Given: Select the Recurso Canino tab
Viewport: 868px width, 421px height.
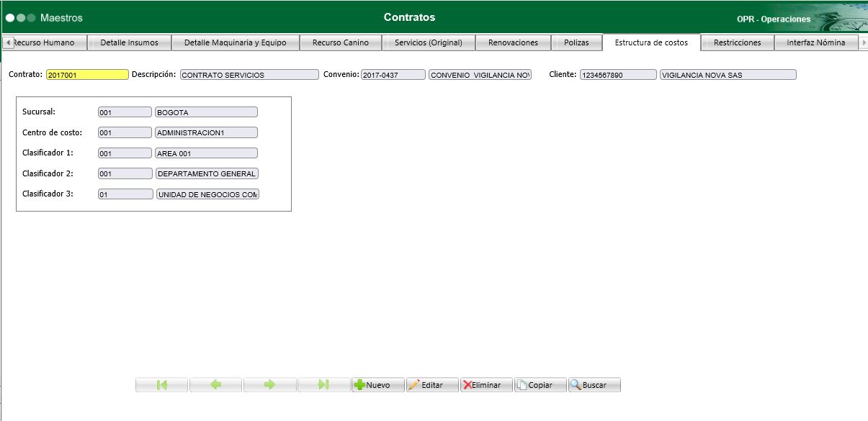Looking at the screenshot, I should coord(341,42).
